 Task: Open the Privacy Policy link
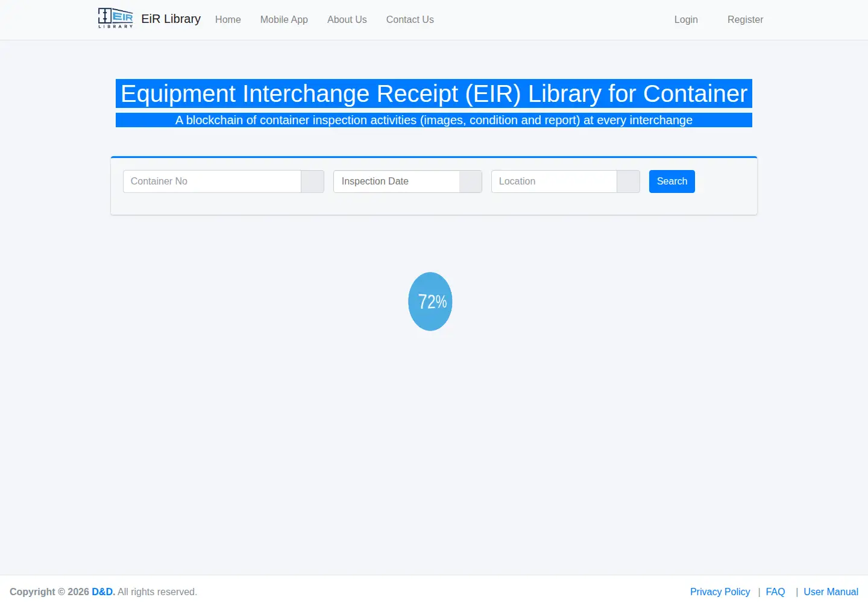[x=720, y=592]
